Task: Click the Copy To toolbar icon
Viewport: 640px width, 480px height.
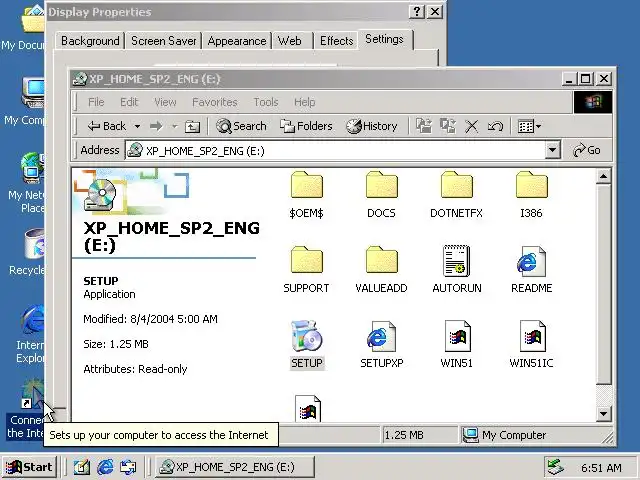Action: [x=448, y=126]
